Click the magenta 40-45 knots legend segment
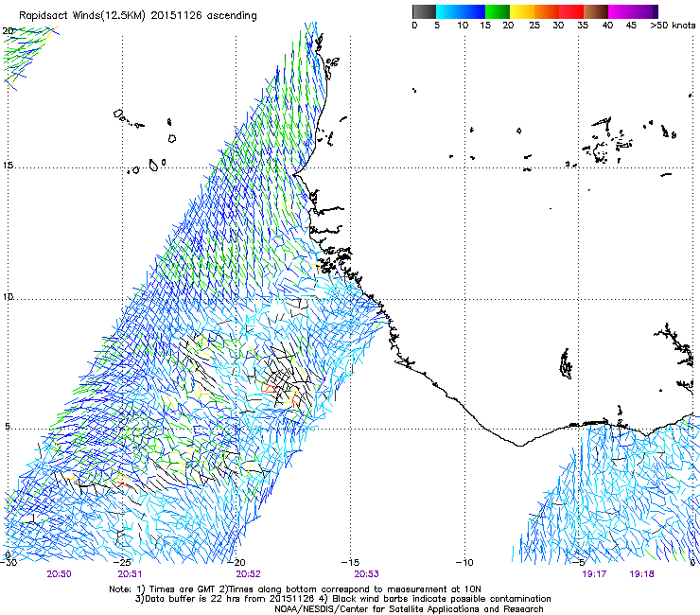Screen dimensions: 700x615 (x=621, y=11)
